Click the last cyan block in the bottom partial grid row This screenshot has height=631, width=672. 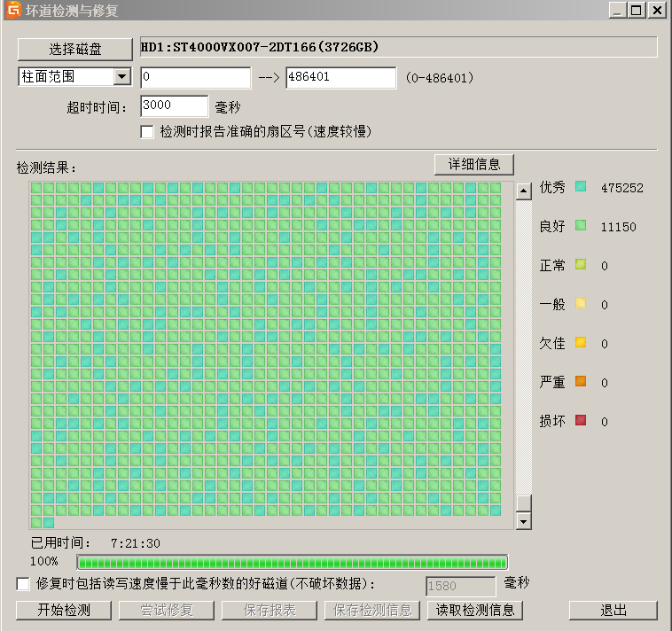point(49,523)
